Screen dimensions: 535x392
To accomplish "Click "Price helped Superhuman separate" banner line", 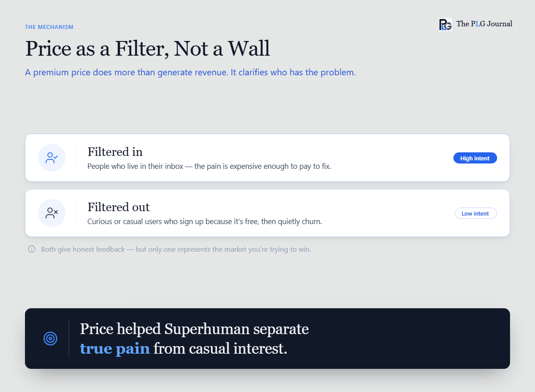I will [x=194, y=329].
